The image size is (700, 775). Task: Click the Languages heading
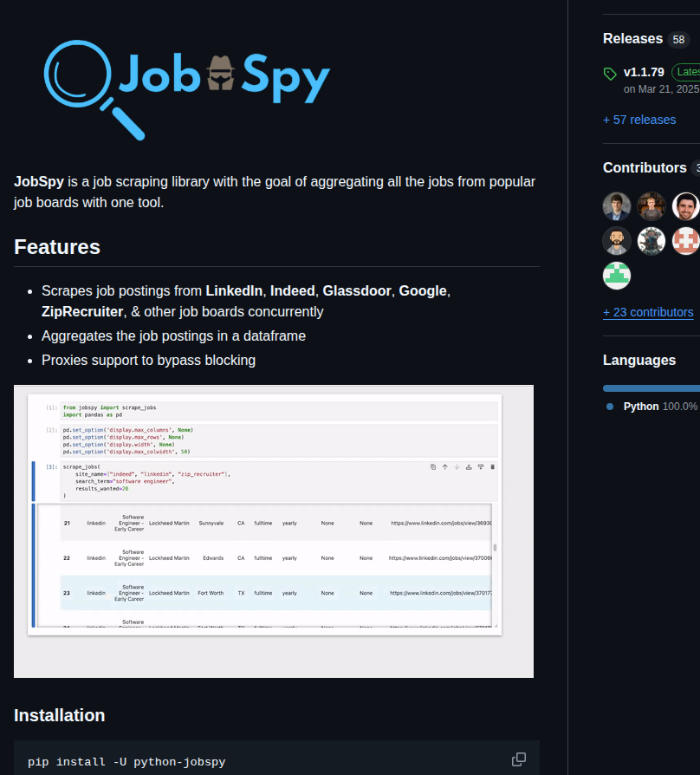pos(639,361)
